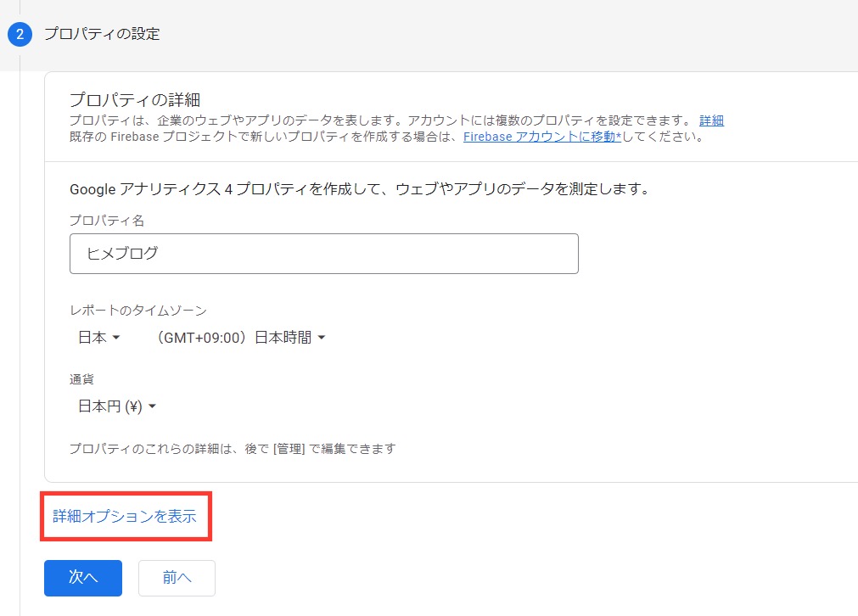
Task: Click the property name input field
Action: [x=323, y=253]
